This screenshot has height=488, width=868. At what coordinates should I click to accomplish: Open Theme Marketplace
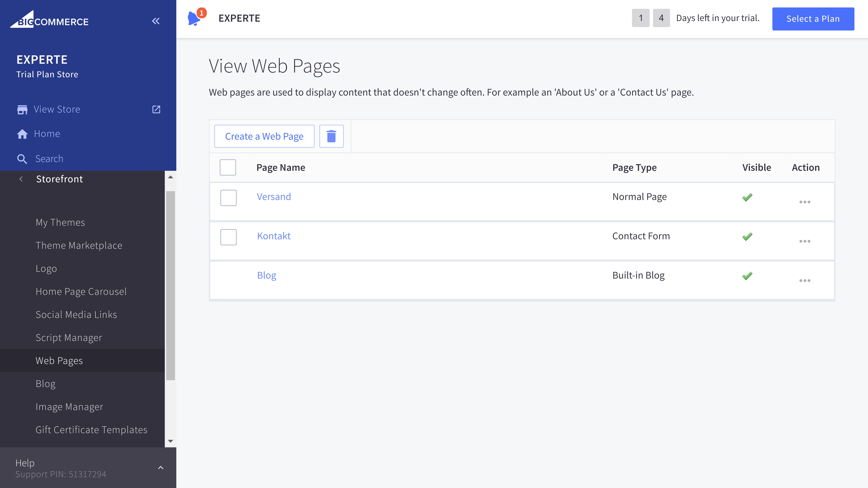(x=79, y=245)
